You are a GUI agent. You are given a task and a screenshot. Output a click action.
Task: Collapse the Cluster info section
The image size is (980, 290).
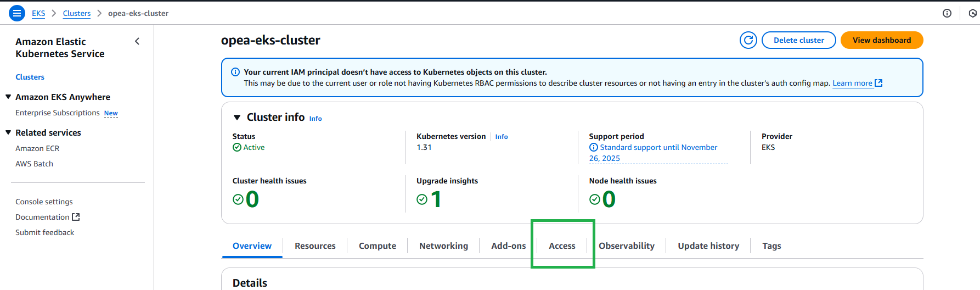(x=237, y=117)
